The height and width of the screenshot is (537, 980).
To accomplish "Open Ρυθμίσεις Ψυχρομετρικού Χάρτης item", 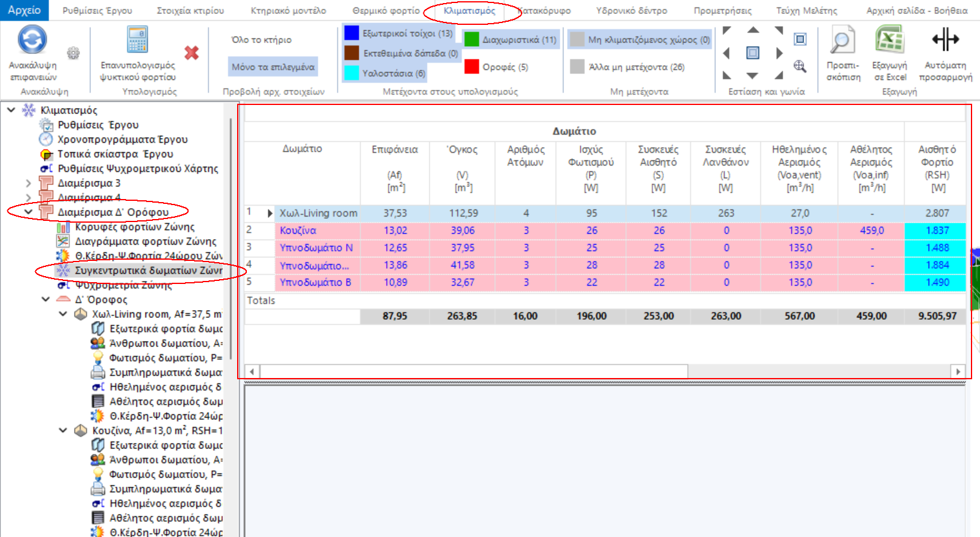I will (138, 168).
